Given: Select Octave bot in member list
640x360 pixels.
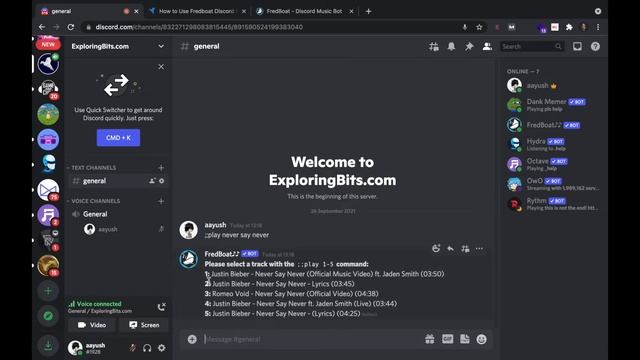Looking at the screenshot, I should click(553, 164).
